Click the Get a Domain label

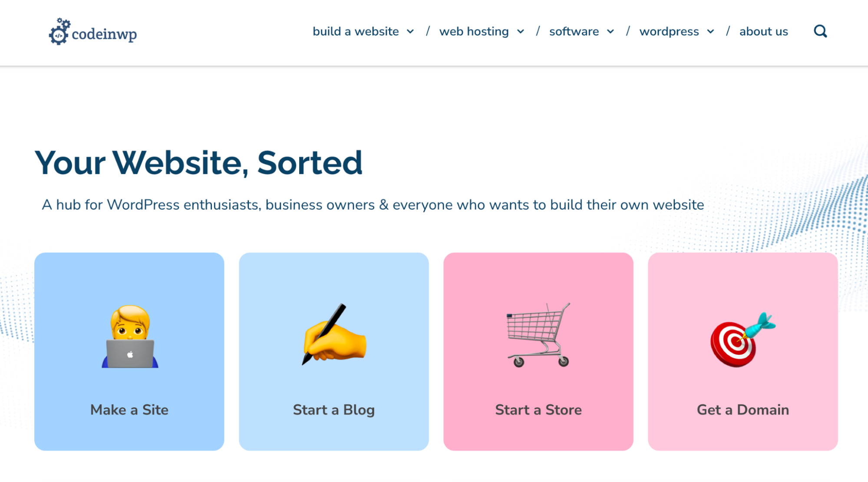[743, 410]
